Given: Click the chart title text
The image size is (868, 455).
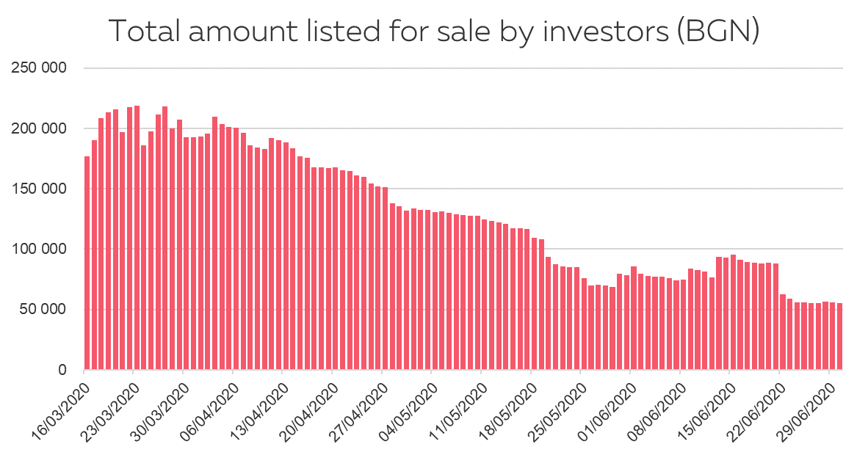Looking at the screenshot, I should [x=433, y=31].
